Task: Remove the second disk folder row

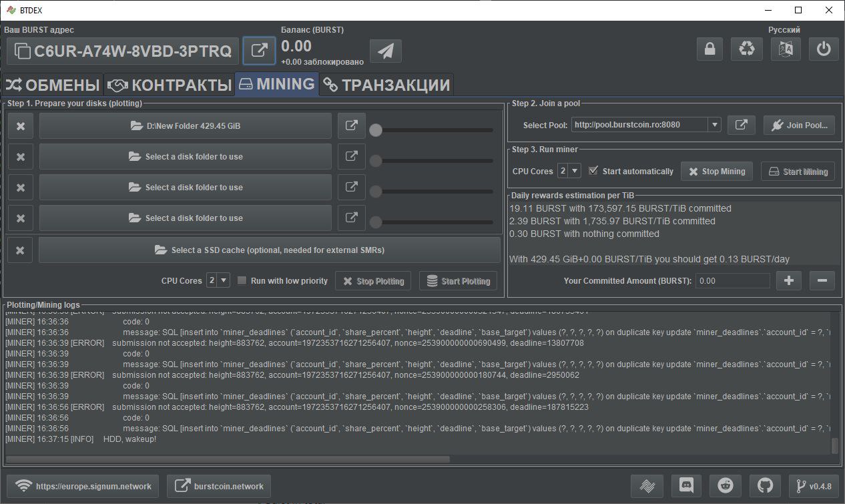Action: click(x=21, y=156)
